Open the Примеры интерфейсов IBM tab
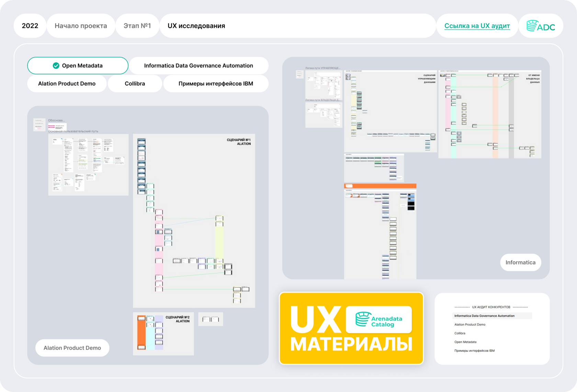This screenshot has width=577, height=392. point(216,83)
